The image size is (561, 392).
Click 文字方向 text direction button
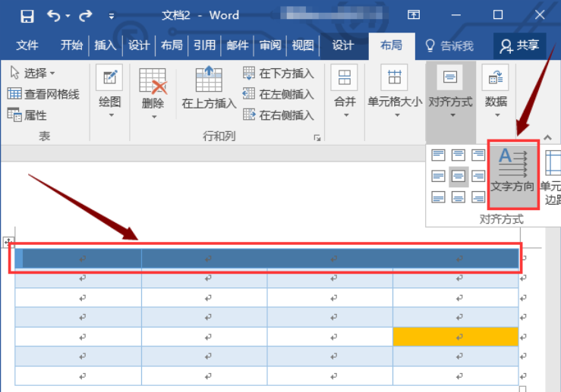tap(513, 175)
